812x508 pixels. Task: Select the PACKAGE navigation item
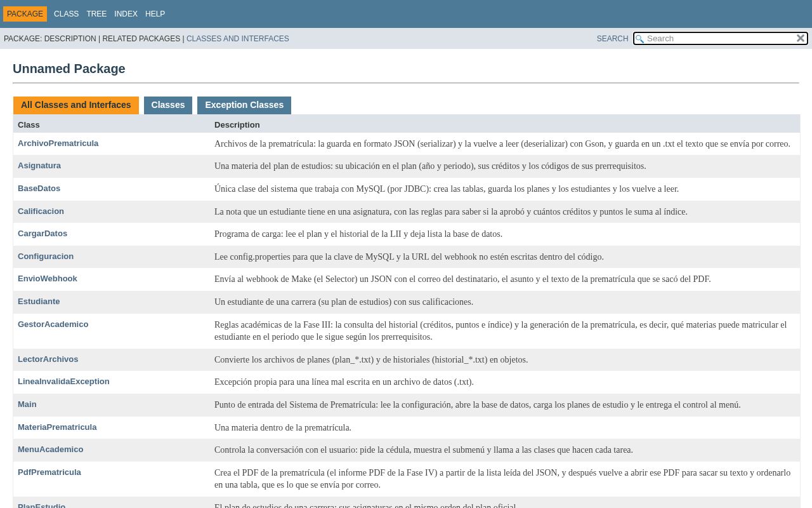click(25, 14)
